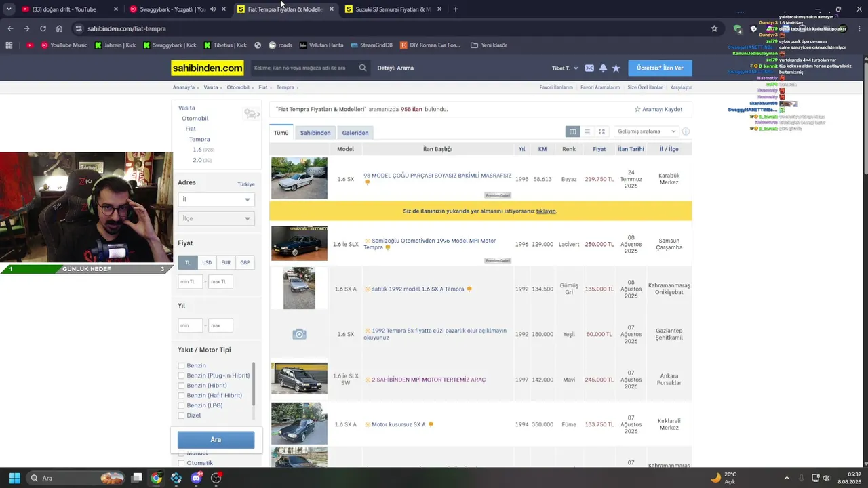Show hidden system tray icons

pos(787,478)
